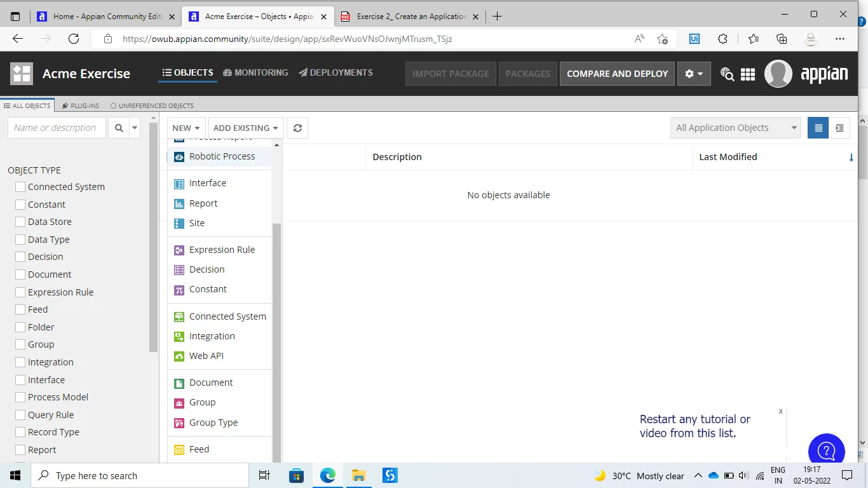The height and width of the screenshot is (488, 868).
Task: Click the Report chart icon in NEW menu
Action: coord(179,203)
